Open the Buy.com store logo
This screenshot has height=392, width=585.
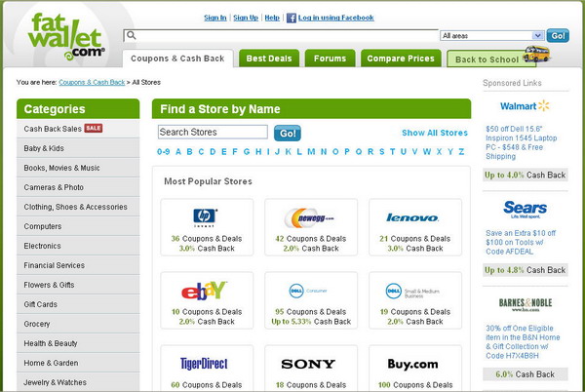coord(412,364)
